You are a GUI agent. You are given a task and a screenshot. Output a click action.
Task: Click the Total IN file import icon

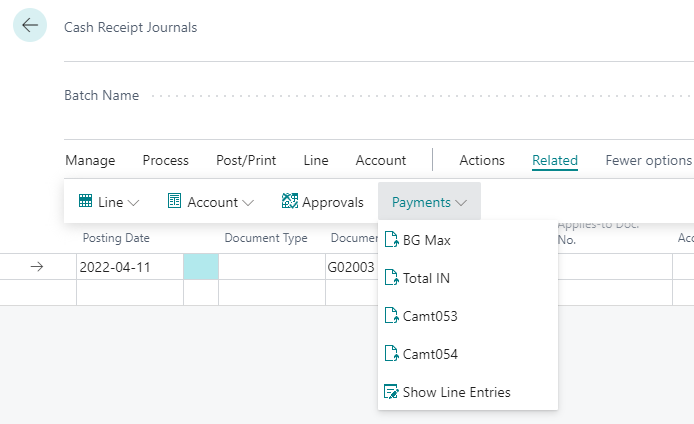[x=391, y=278]
